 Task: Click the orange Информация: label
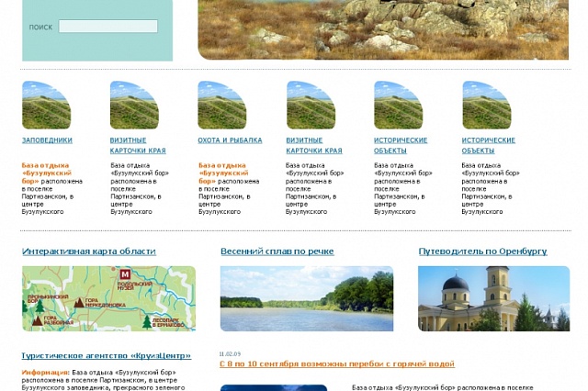(45, 373)
